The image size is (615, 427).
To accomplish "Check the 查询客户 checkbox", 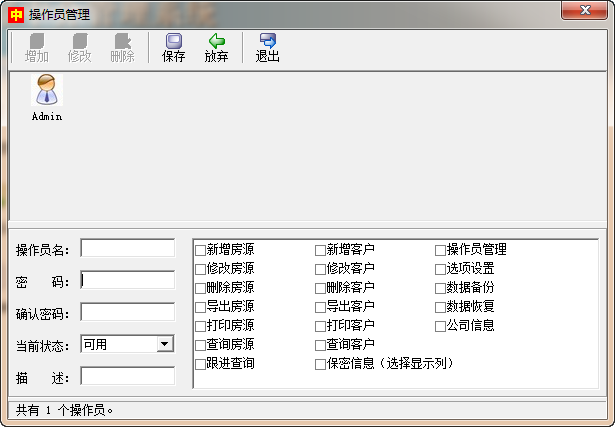I will (x=320, y=345).
